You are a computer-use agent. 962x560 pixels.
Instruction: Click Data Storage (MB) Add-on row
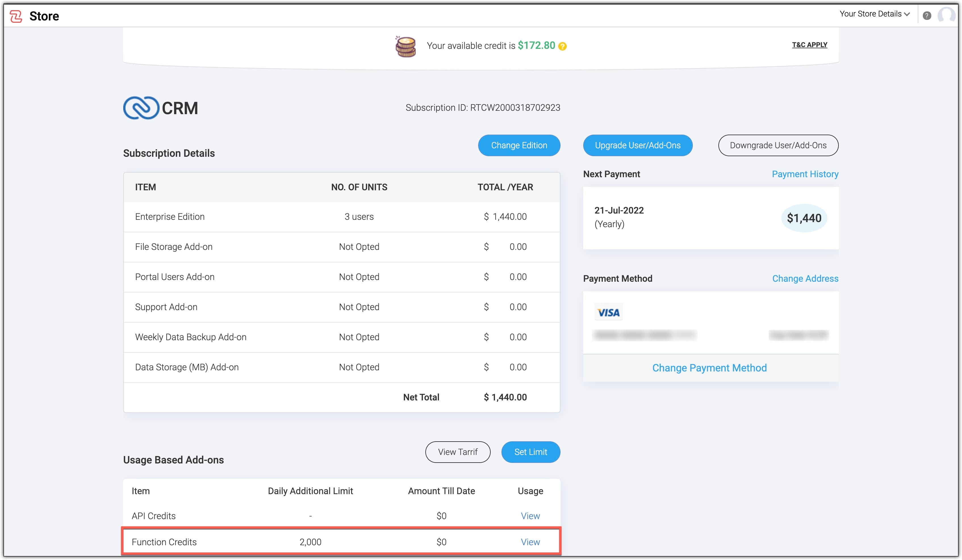pos(341,367)
